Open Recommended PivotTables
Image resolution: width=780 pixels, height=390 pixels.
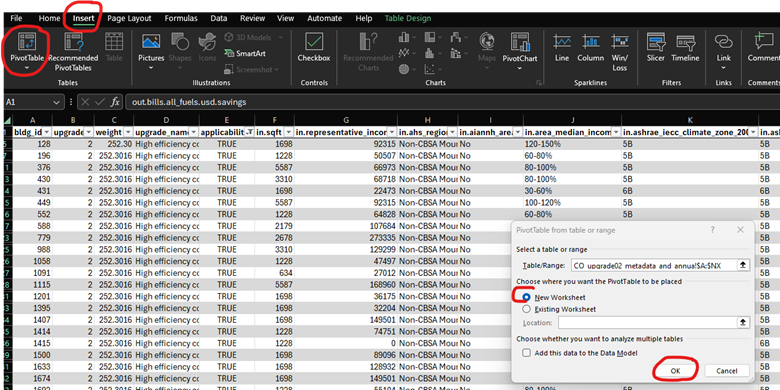tap(73, 52)
